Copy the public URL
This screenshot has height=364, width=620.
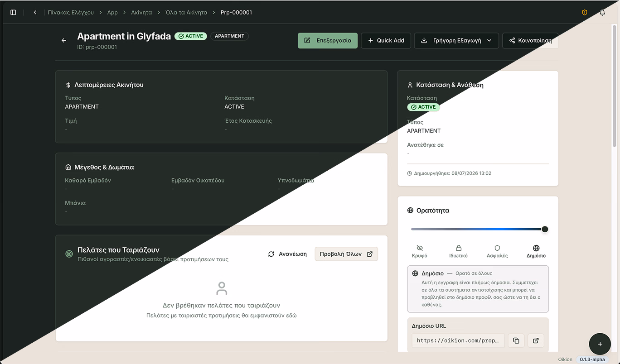[x=516, y=340]
